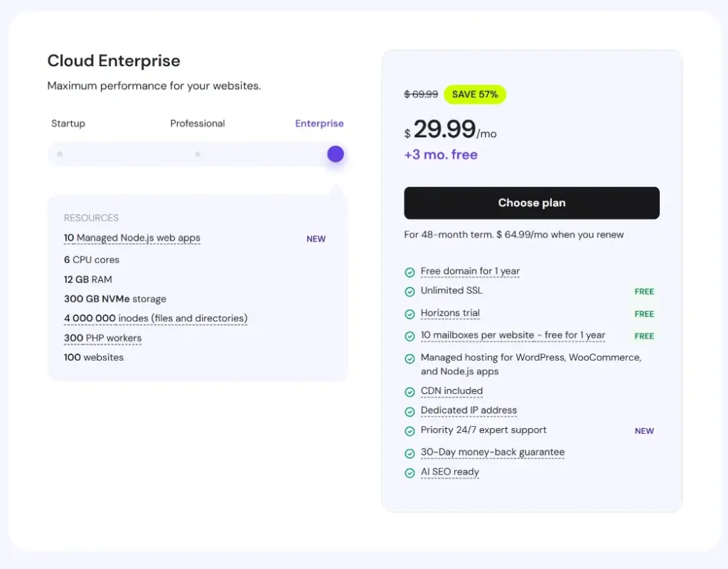Click the checkmark icon beside Unlimited SSL
The height and width of the screenshot is (569, 728).
pos(410,291)
